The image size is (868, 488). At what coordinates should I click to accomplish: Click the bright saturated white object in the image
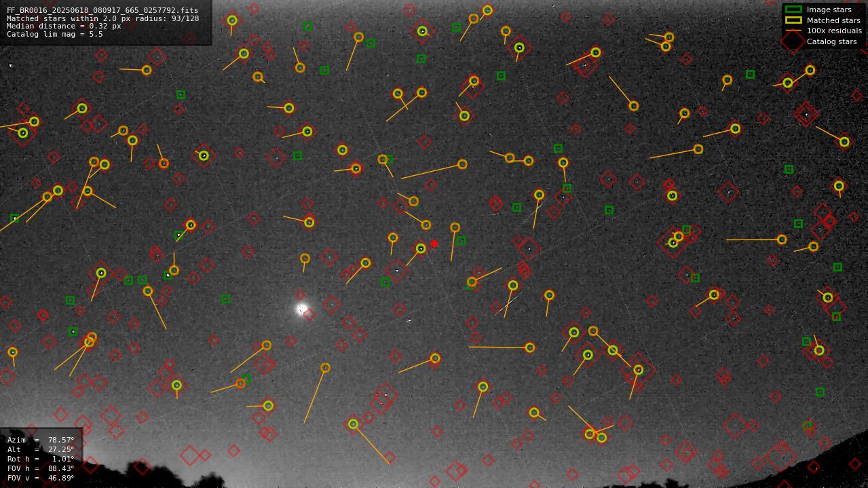[x=302, y=309]
